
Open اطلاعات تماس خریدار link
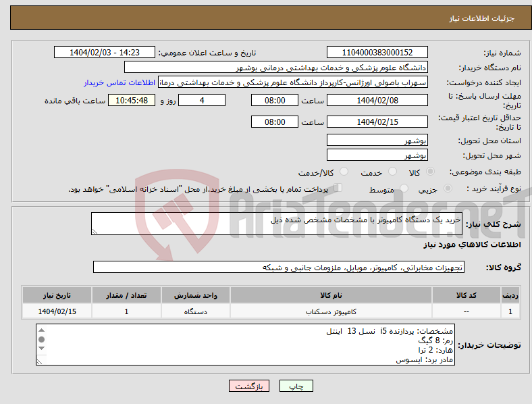coord(119,82)
